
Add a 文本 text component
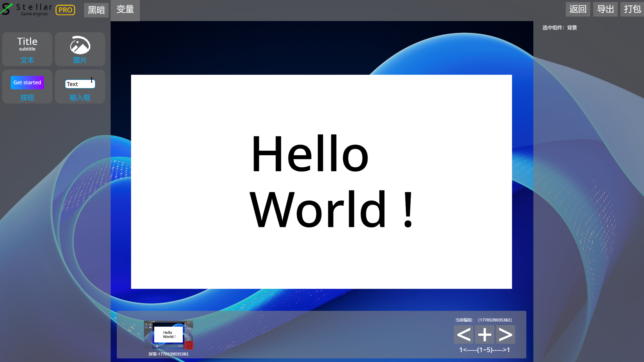coord(27,49)
